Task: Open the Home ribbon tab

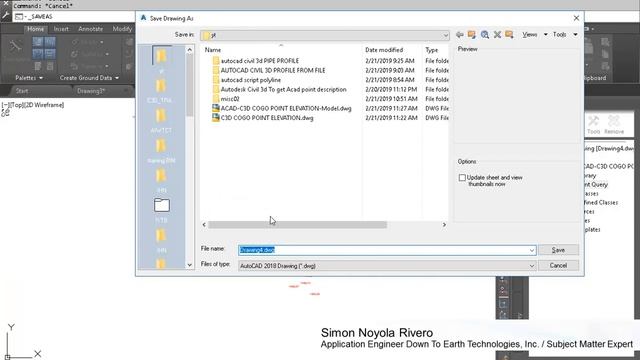Action: coord(36,29)
